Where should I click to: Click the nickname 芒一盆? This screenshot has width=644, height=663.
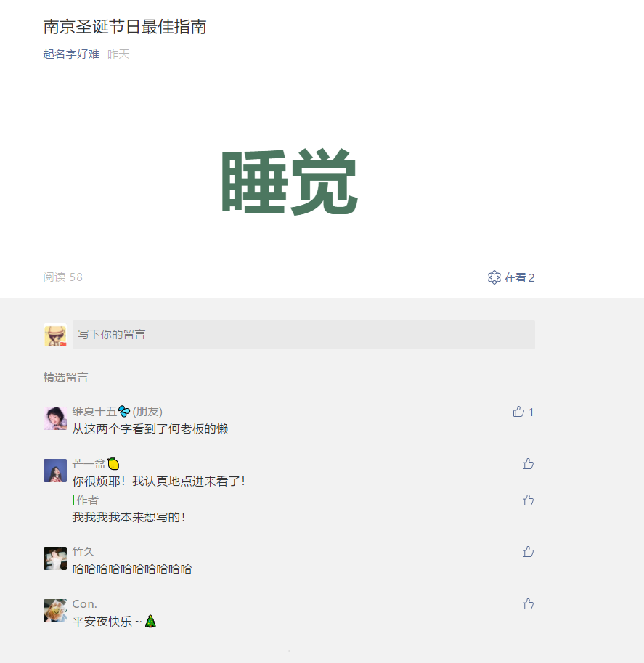click(x=89, y=464)
